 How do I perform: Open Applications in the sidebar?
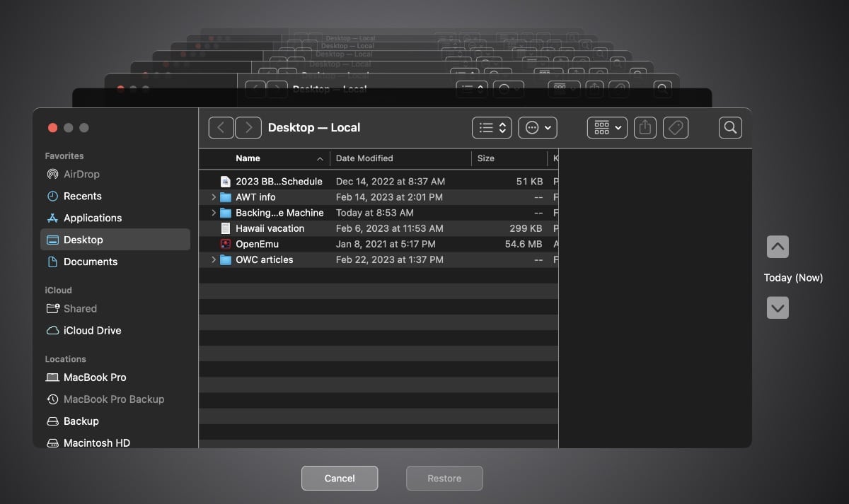point(93,218)
